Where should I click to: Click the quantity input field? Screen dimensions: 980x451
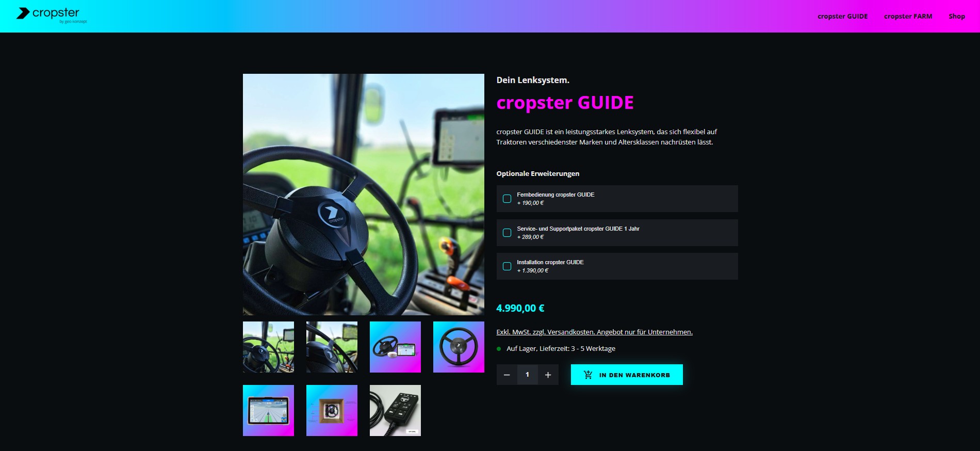pos(527,375)
